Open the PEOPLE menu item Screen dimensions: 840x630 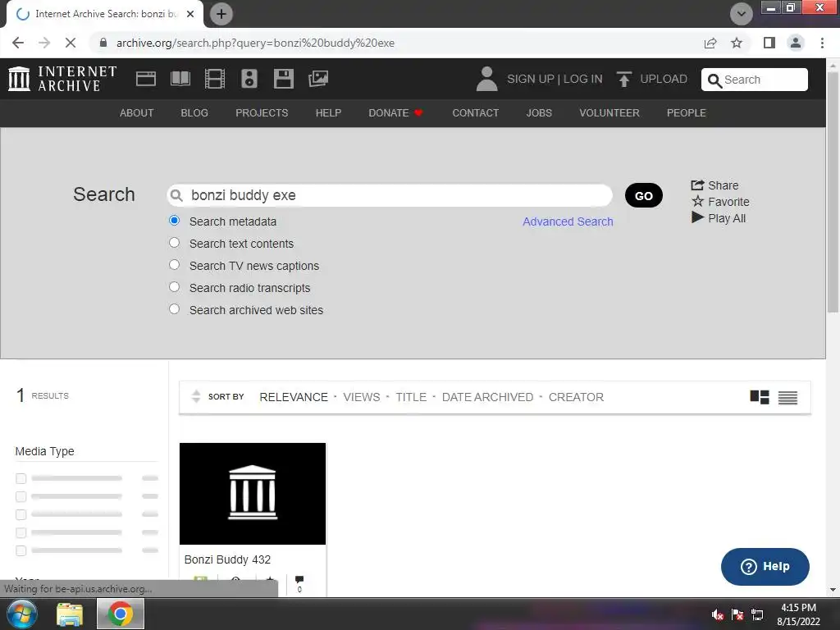687,113
